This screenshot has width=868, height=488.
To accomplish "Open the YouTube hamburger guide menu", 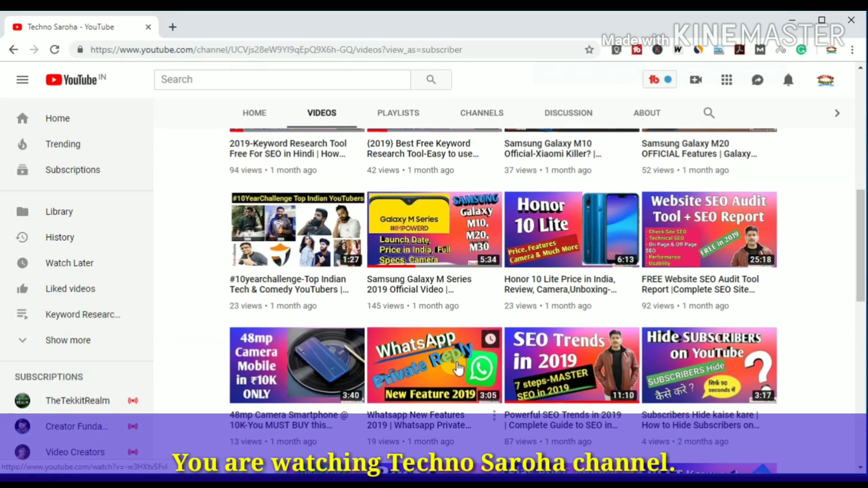I will (x=22, y=80).
